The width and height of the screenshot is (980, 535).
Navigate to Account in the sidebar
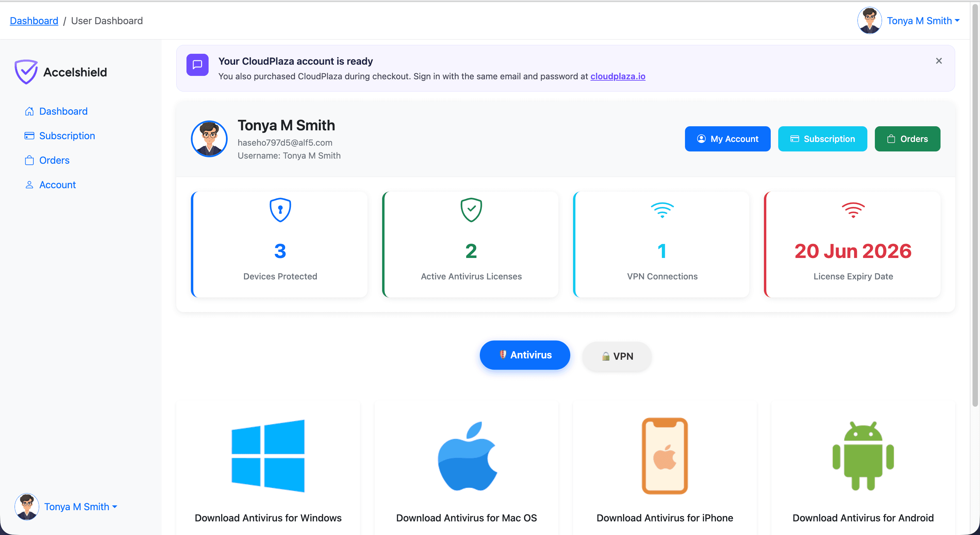click(x=58, y=185)
